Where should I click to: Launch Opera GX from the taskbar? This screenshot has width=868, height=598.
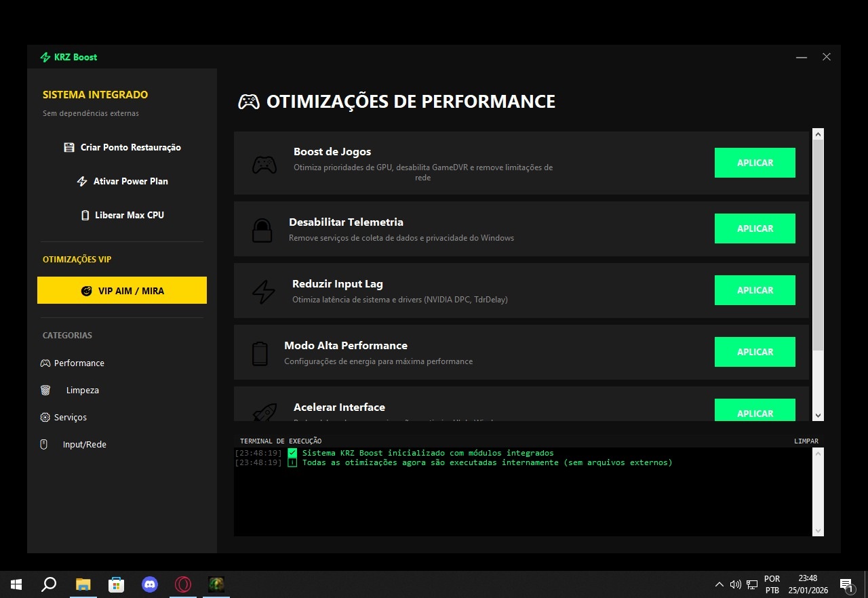[x=183, y=584]
